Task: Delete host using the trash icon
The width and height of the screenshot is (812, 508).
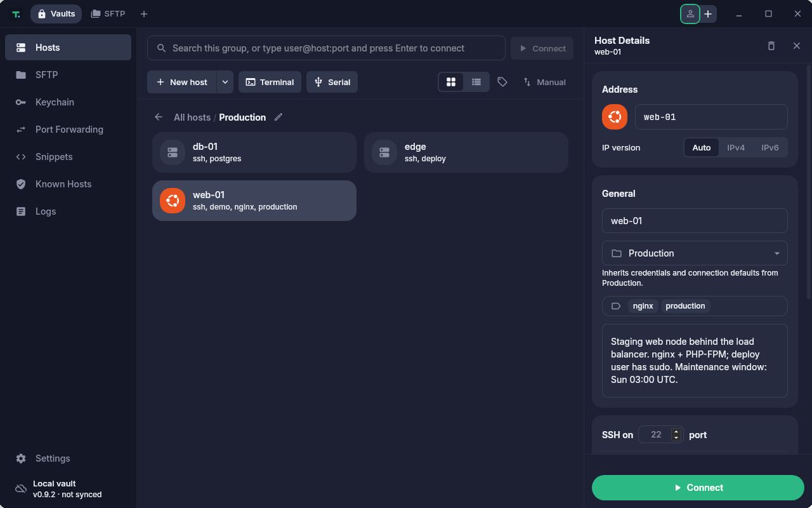Action: click(x=771, y=46)
